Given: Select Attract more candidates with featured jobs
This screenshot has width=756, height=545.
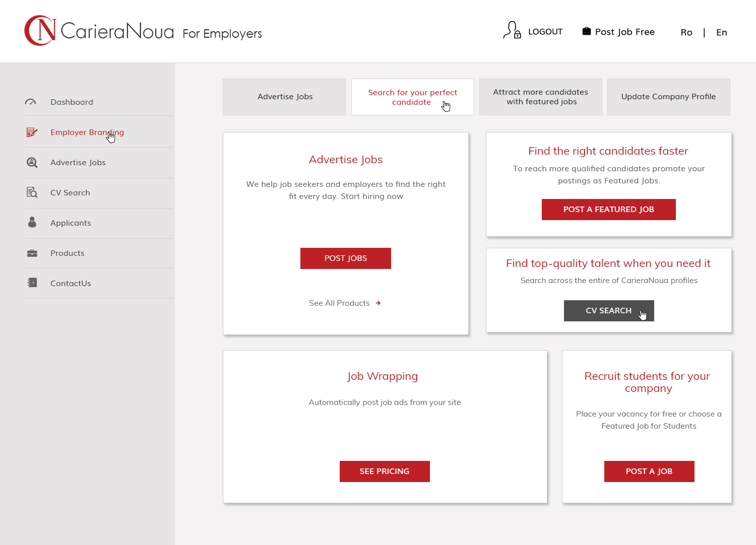Looking at the screenshot, I should [540, 97].
